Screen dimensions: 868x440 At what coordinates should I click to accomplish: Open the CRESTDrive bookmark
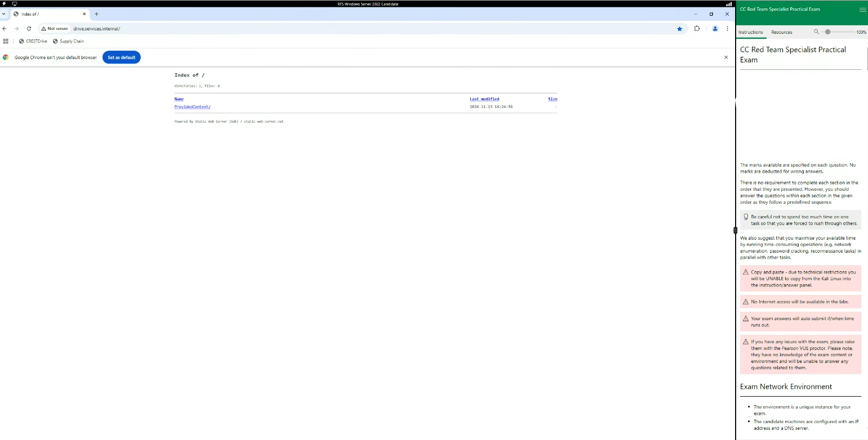pyautogui.click(x=33, y=41)
